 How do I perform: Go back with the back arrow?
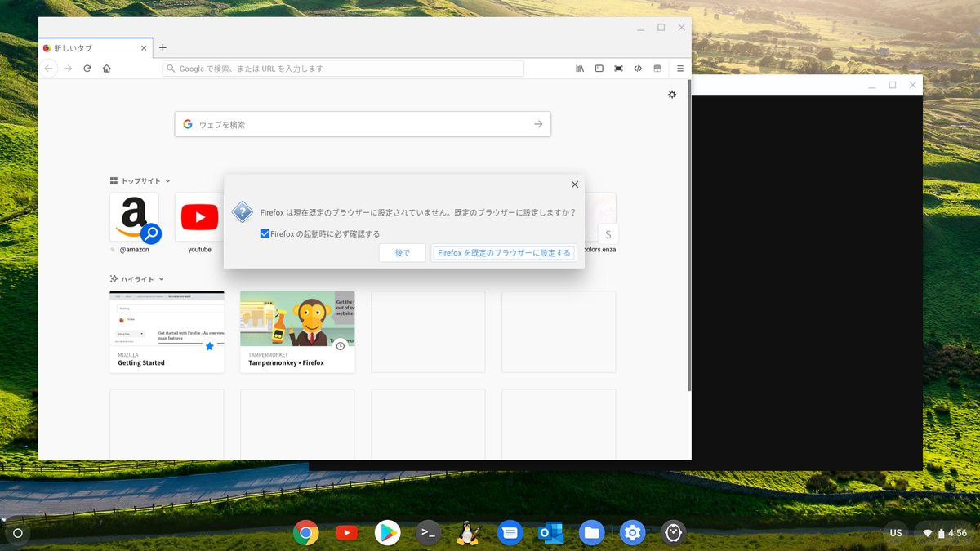(49, 69)
